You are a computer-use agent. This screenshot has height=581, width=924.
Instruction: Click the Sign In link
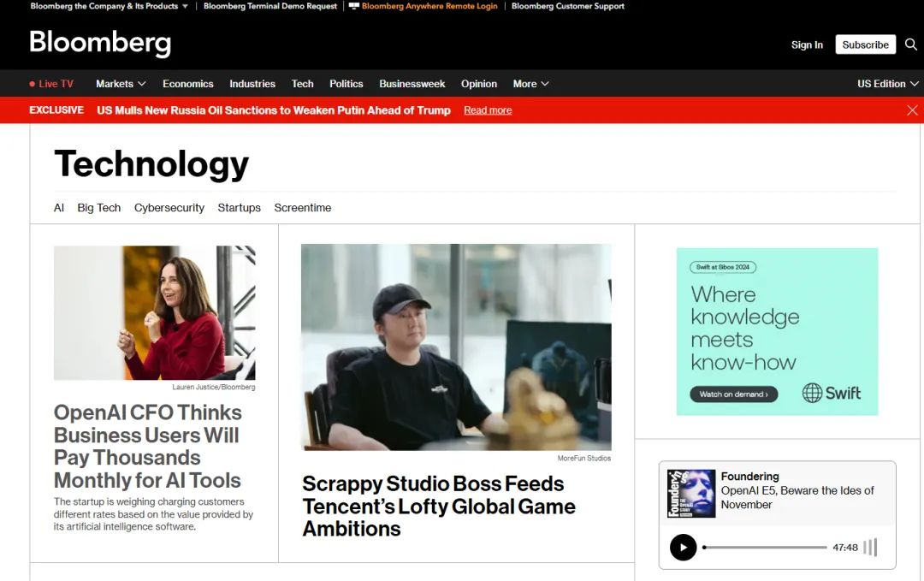click(807, 44)
